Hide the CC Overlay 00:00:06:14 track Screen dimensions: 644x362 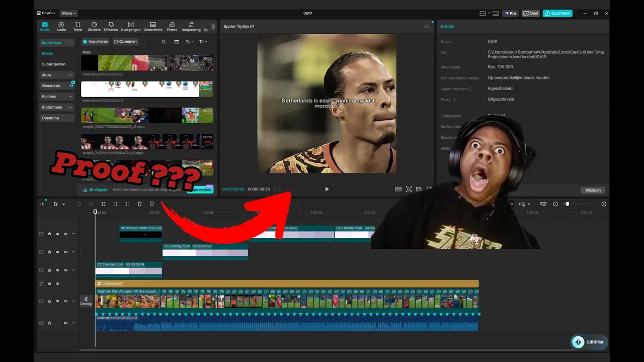coord(57,270)
